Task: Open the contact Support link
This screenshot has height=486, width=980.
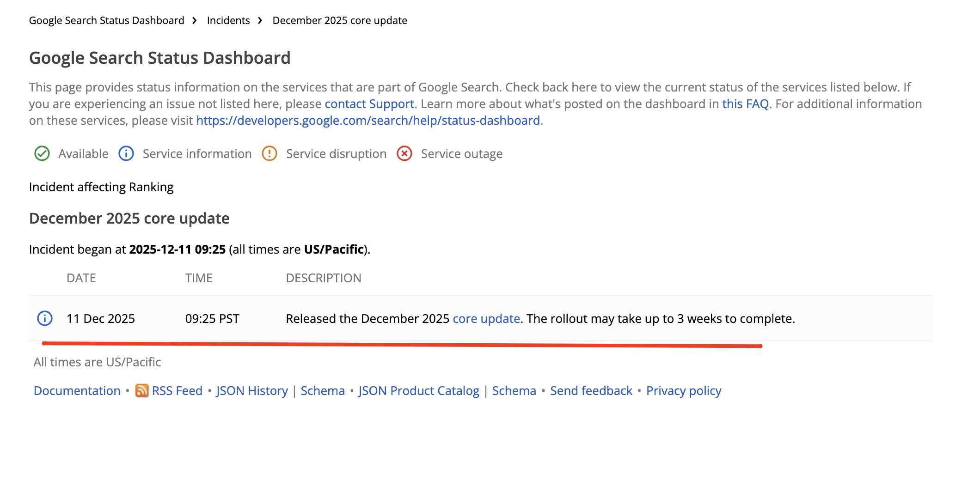Action: click(369, 104)
